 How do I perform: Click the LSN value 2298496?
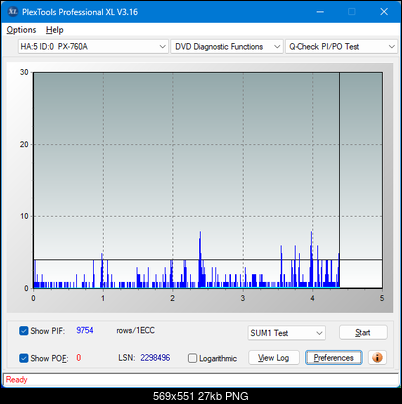(x=155, y=358)
